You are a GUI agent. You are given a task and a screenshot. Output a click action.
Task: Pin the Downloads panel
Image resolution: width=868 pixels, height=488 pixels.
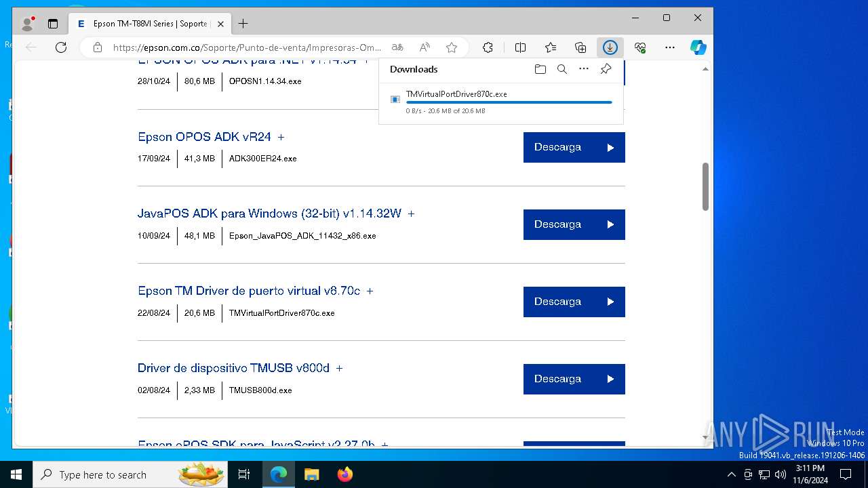pos(606,69)
